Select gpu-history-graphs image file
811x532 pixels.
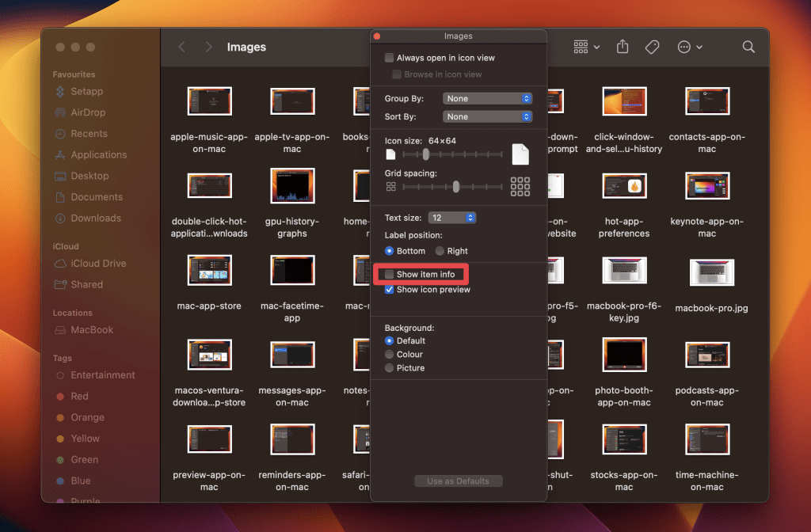click(292, 185)
